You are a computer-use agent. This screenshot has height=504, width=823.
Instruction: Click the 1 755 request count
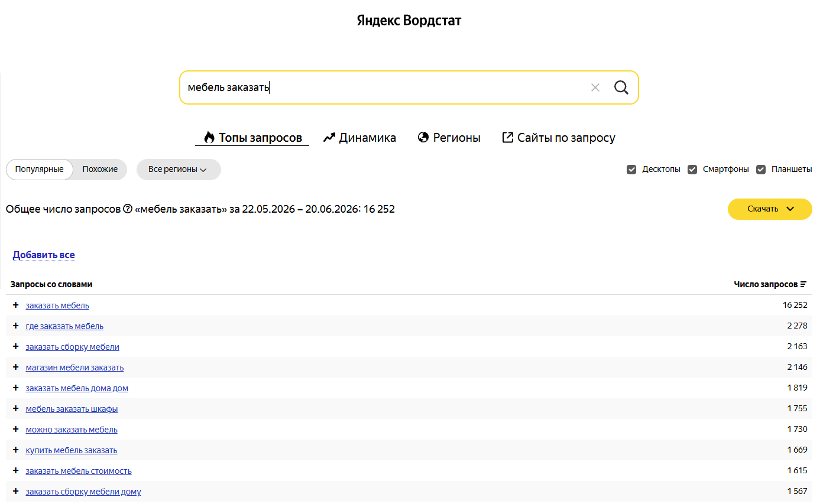[x=797, y=409]
